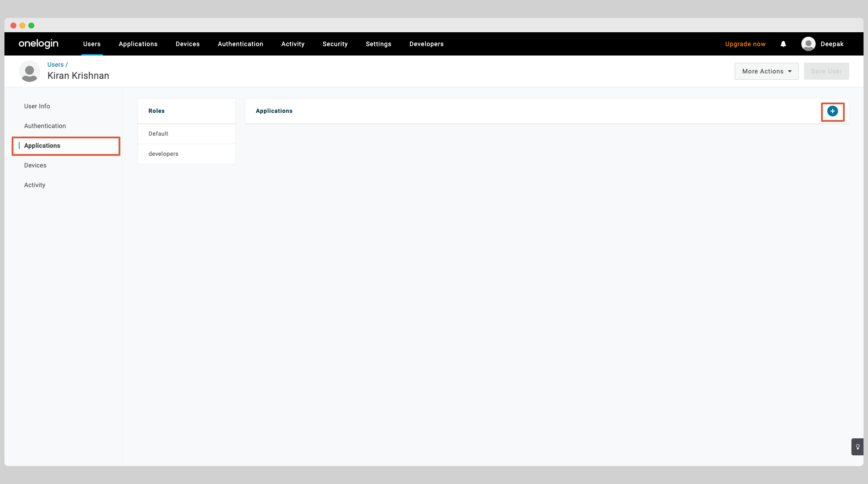Switch to the Security tab

tap(335, 44)
